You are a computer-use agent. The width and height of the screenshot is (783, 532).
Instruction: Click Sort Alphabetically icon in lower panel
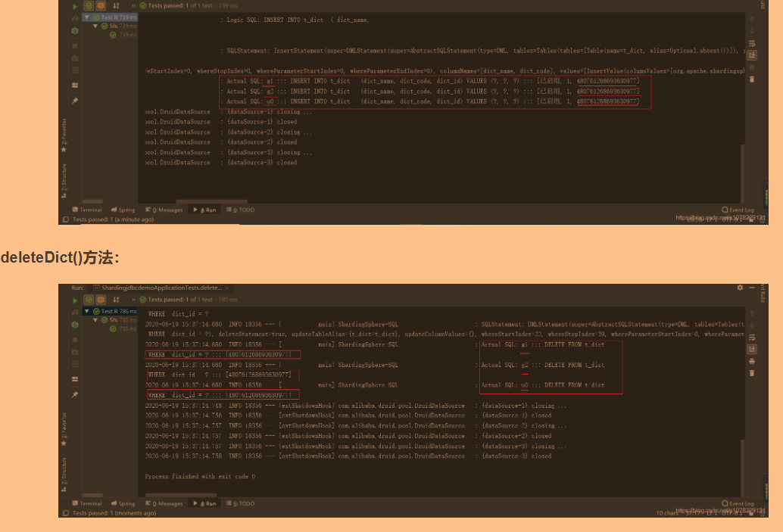pos(116,300)
